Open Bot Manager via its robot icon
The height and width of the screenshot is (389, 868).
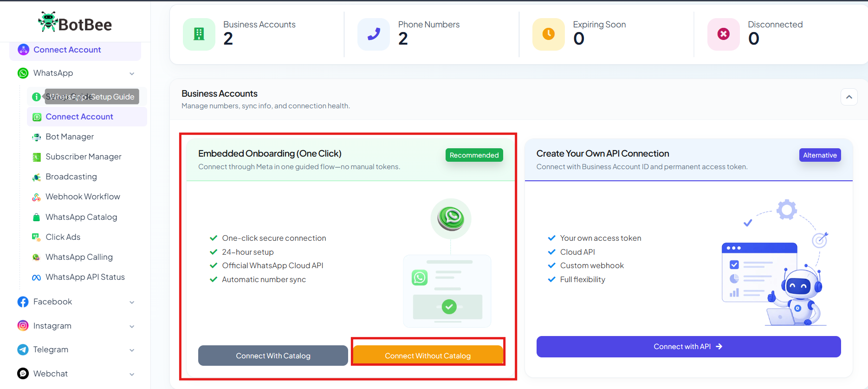tap(36, 137)
